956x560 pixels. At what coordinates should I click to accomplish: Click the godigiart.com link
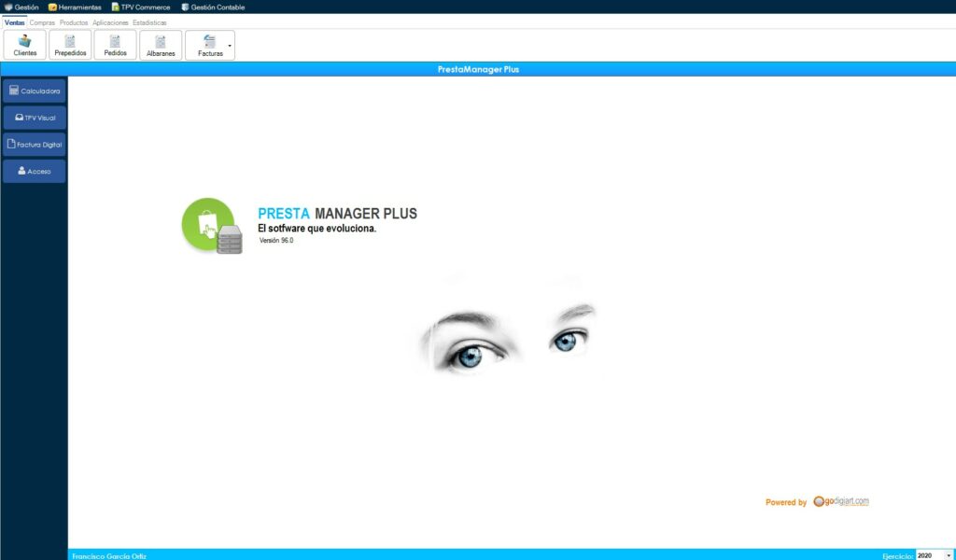coord(841,501)
